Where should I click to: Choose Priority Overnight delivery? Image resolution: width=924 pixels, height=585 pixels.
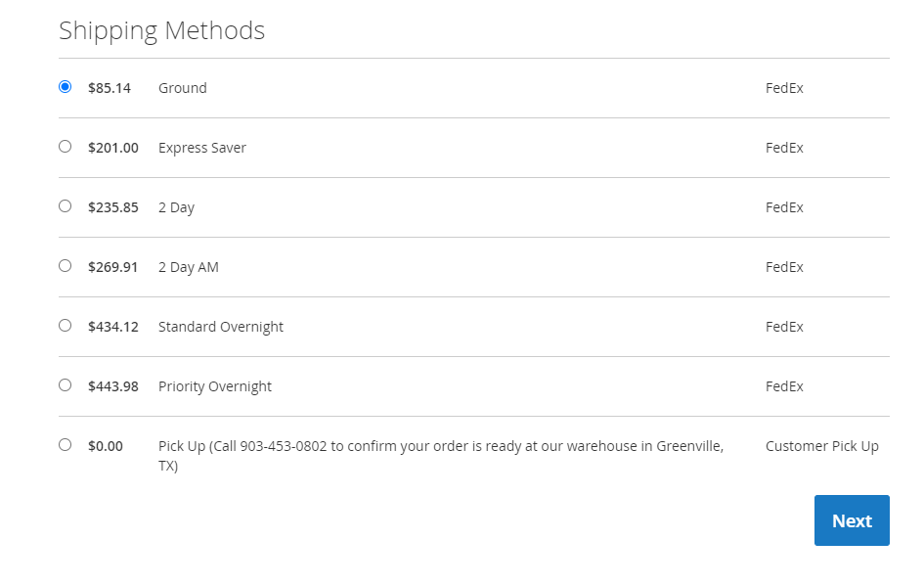[65, 384]
